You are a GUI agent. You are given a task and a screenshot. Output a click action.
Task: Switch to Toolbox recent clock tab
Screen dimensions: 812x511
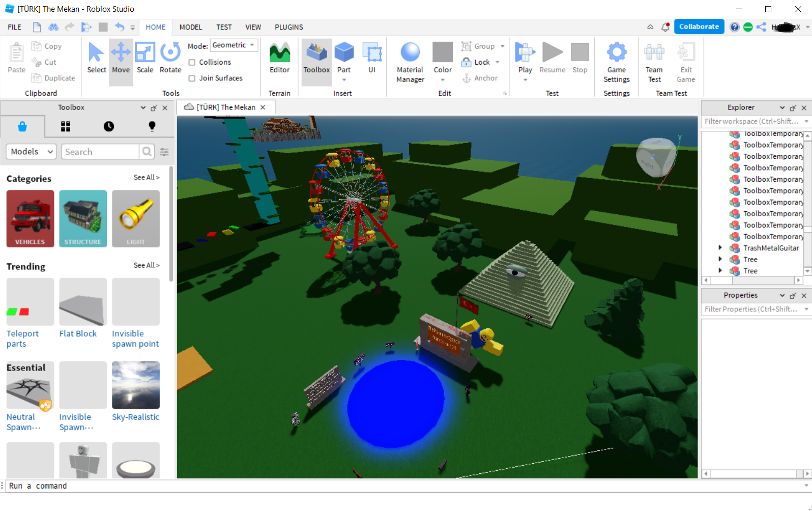[109, 127]
